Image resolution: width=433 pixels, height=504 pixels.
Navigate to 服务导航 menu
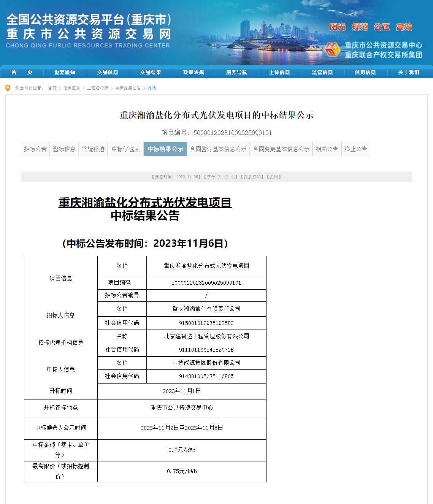[x=236, y=72]
